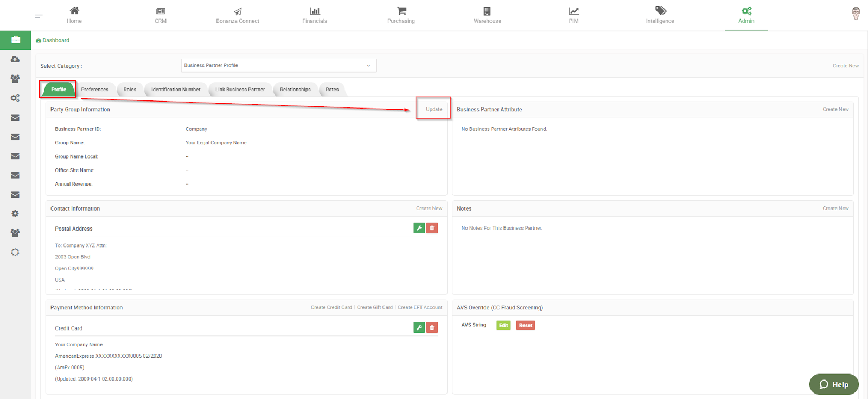Switch to the Roles tab
This screenshot has height=399, width=868.
click(x=130, y=90)
